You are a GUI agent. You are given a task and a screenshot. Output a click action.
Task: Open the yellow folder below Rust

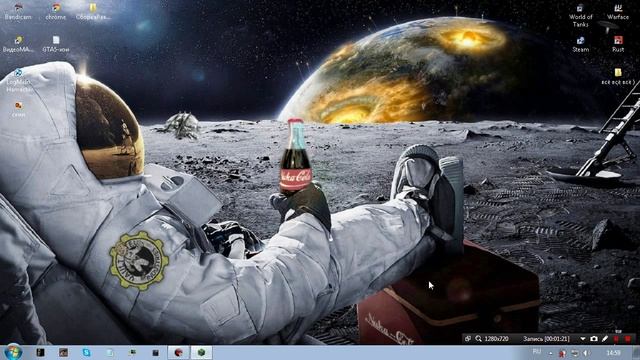[x=618, y=77]
